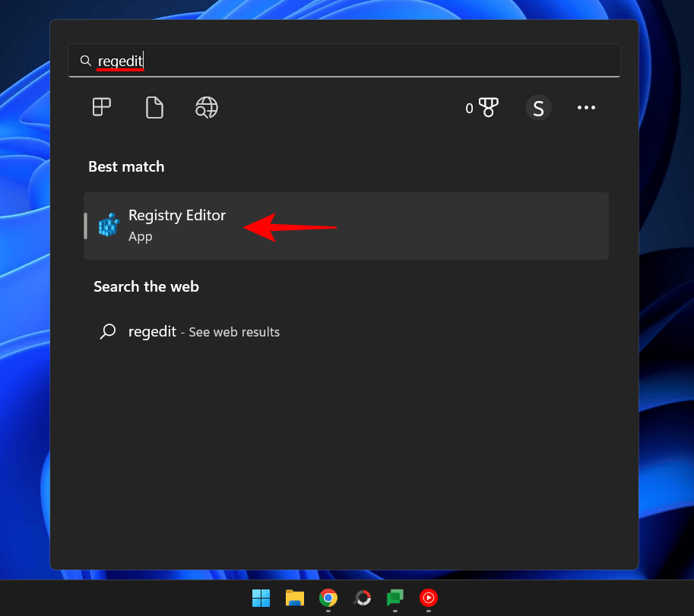Click the search input field containing regedit
694x616 pixels.
pos(304,60)
